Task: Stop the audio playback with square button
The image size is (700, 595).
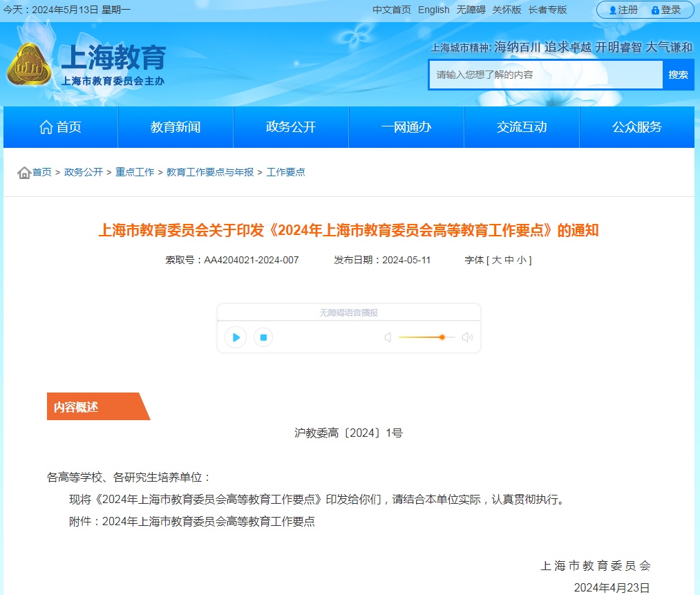Action: pyautogui.click(x=263, y=337)
